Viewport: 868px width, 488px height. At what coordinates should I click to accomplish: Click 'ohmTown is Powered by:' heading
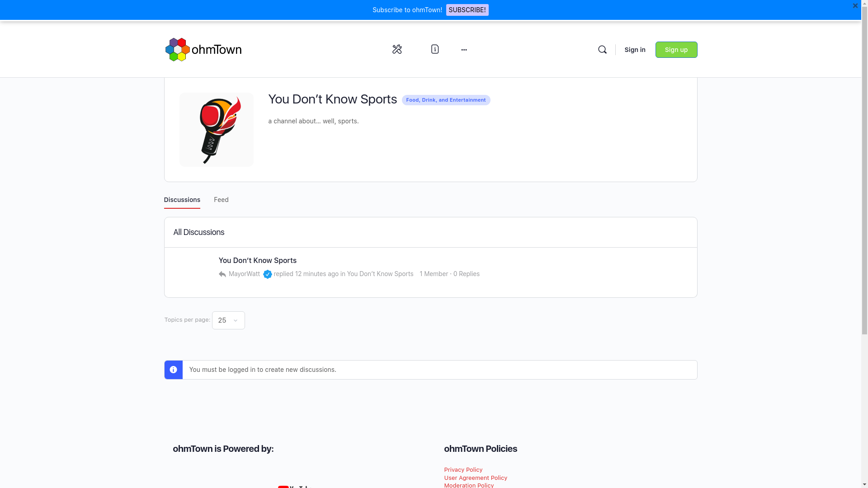[x=223, y=449]
